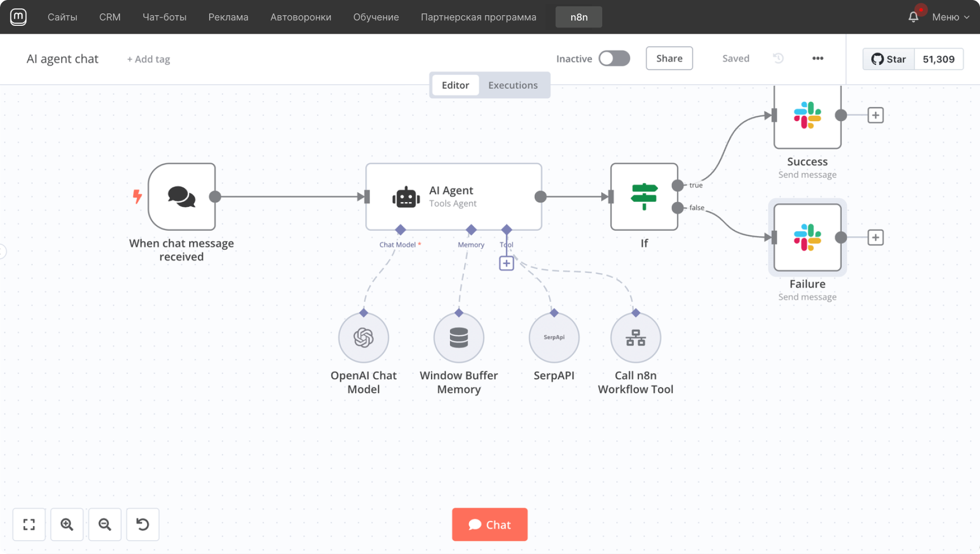Expand the Меню dropdown

click(950, 17)
